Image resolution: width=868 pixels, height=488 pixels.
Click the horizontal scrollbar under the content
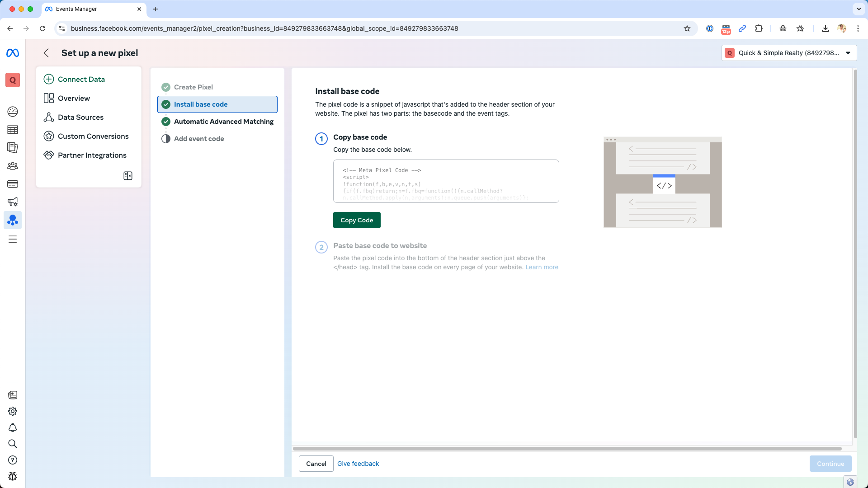click(567, 449)
